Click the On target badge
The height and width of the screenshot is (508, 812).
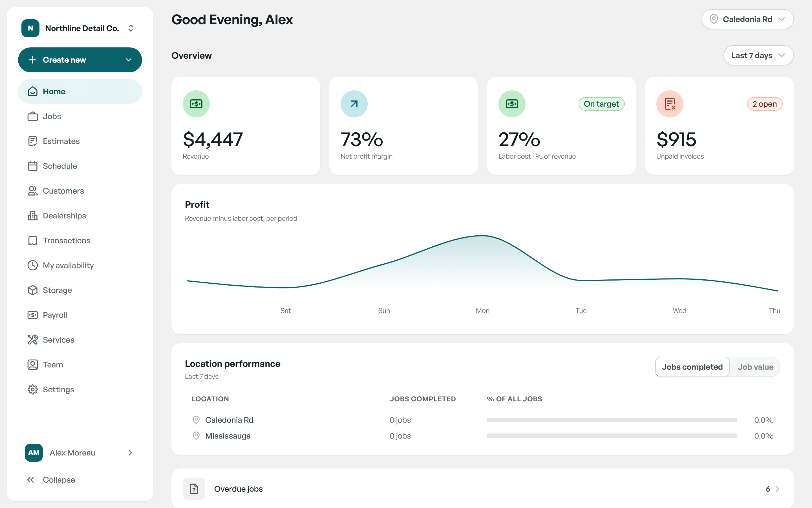[x=601, y=104]
